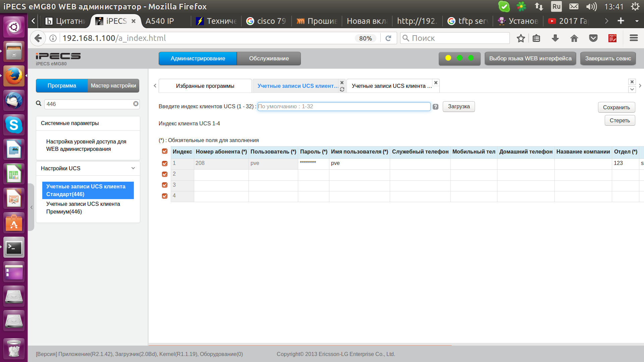Reload the page in Firefox

(388, 38)
